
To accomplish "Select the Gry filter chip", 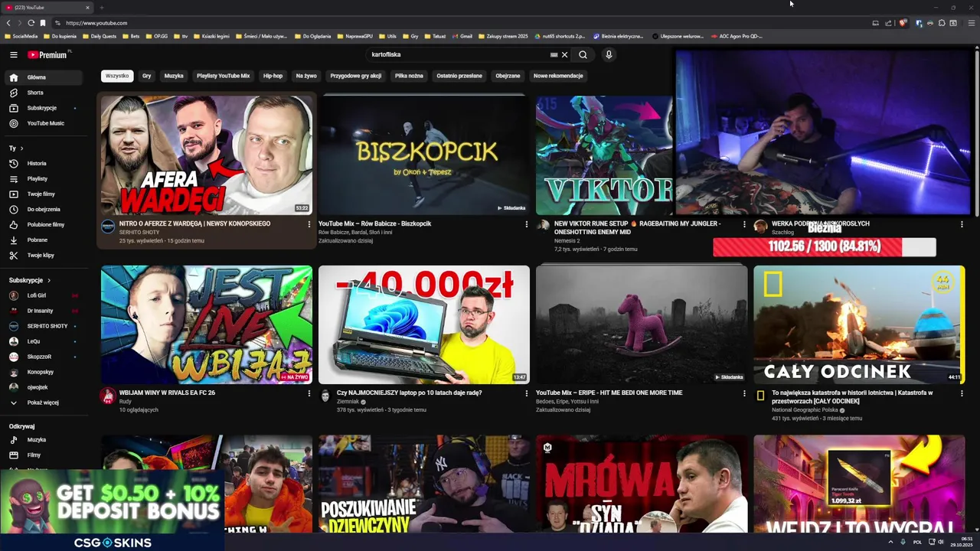I will point(146,76).
